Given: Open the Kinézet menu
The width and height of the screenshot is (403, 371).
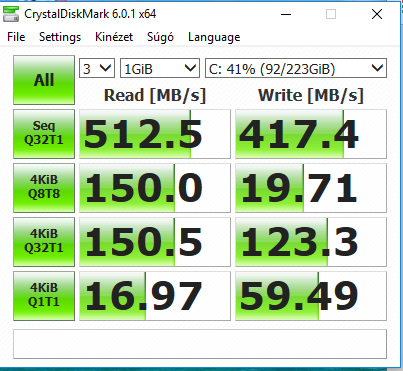Looking at the screenshot, I should [x=114, y=37].
